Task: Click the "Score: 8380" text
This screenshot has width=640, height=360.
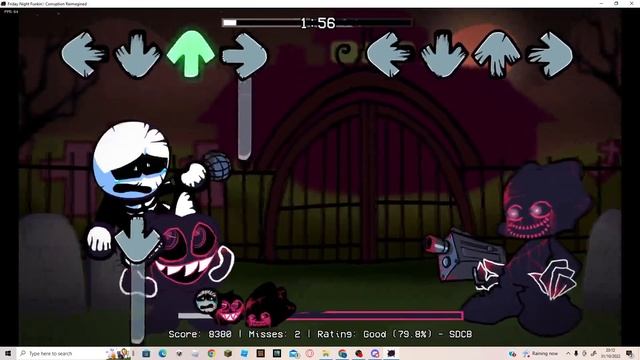Action: pyautogui.click(x=200, y=334)
